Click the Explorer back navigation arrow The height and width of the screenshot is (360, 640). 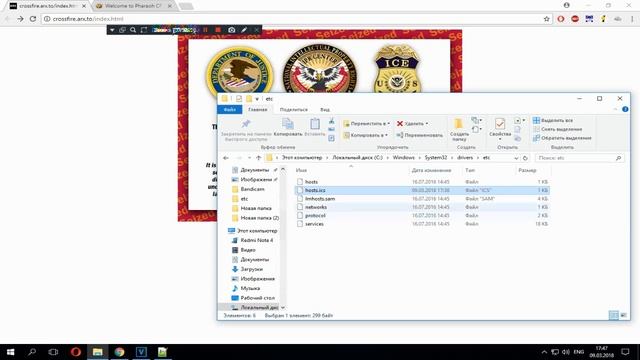tap(226, 158)
